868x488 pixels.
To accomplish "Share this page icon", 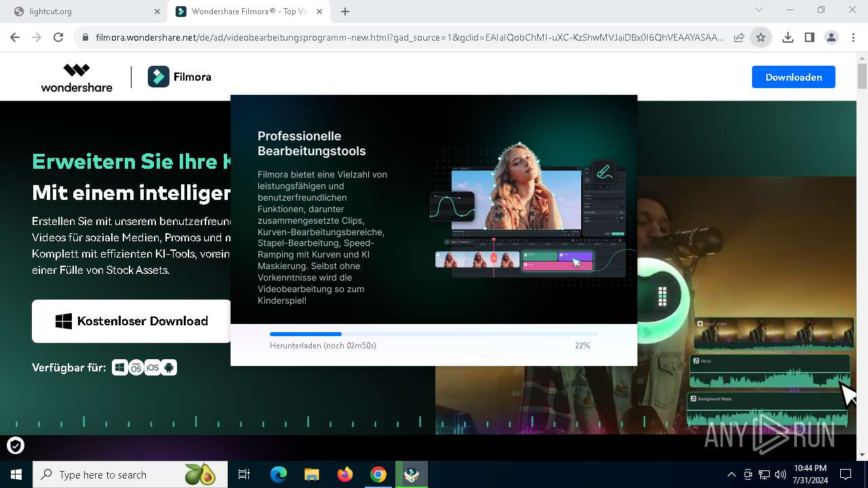I will (739, 38).
